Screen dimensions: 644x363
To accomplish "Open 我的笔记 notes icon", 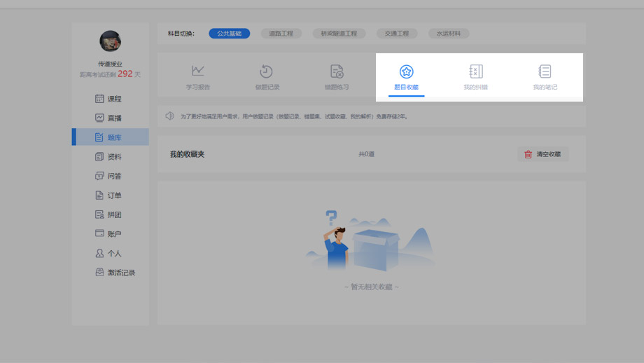I will [x=545, y=71].
